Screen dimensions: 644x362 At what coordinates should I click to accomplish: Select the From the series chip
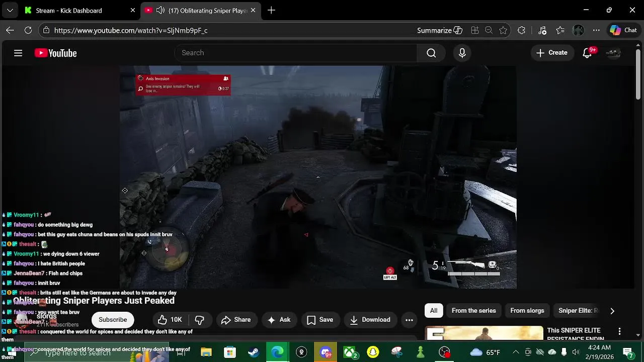pos(474,311)
